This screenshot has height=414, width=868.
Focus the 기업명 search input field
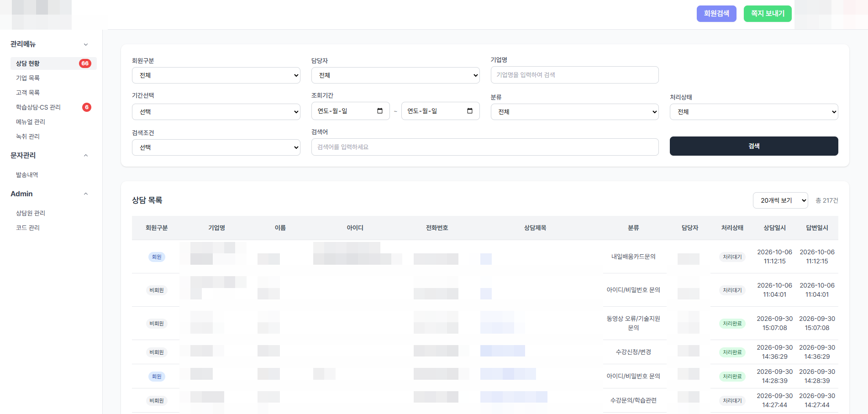[574, 75]
